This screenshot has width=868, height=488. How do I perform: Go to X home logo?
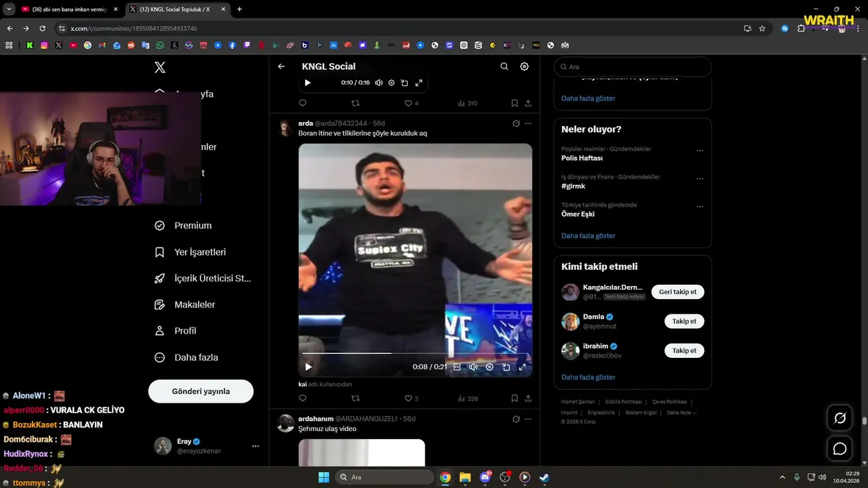coord(160,67)
